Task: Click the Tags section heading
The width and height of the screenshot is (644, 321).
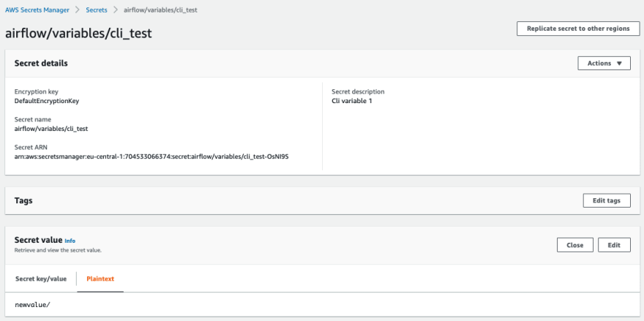Action: [23, 201]
